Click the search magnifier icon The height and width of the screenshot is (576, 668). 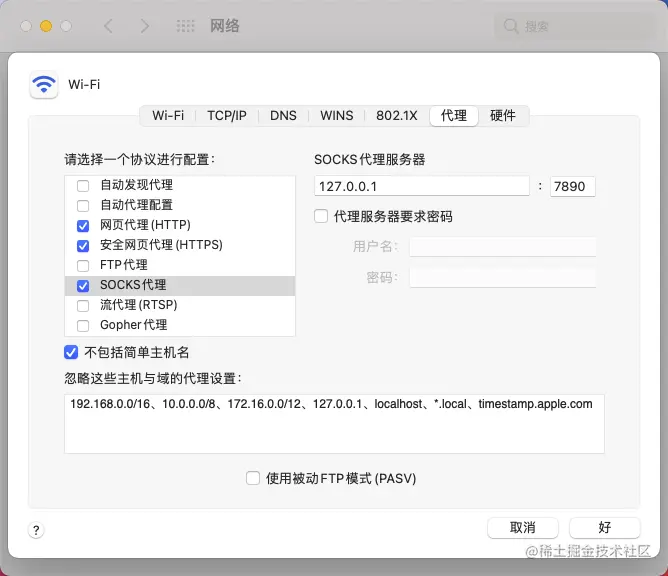pos(510,26)
